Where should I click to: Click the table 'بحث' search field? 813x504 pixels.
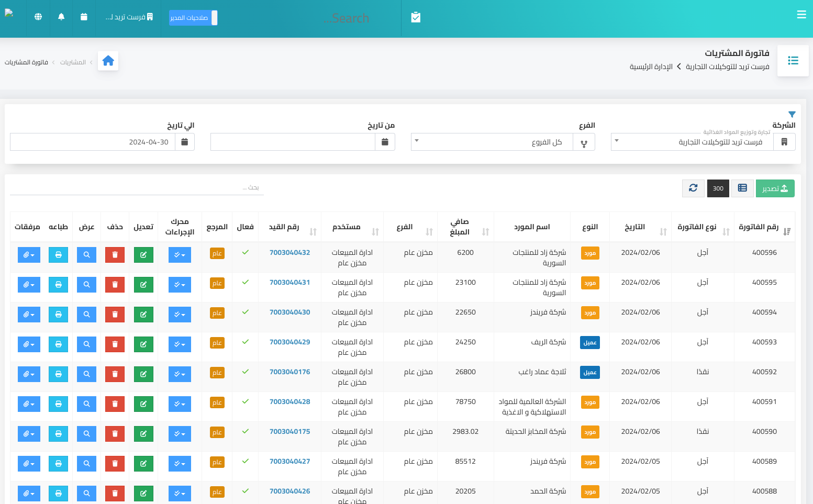[x=137, y=187]
